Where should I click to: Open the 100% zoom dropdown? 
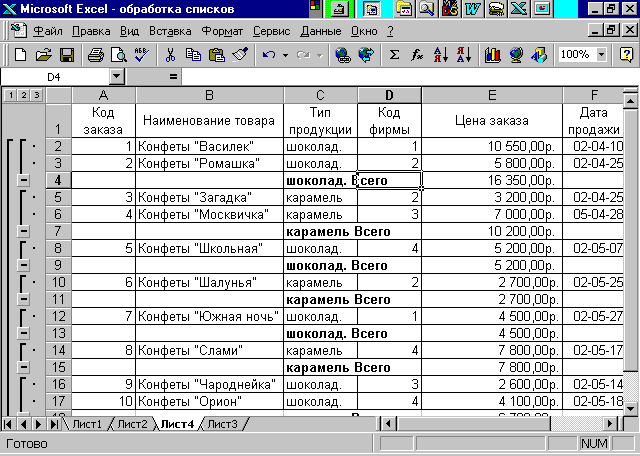coord(601,54)
